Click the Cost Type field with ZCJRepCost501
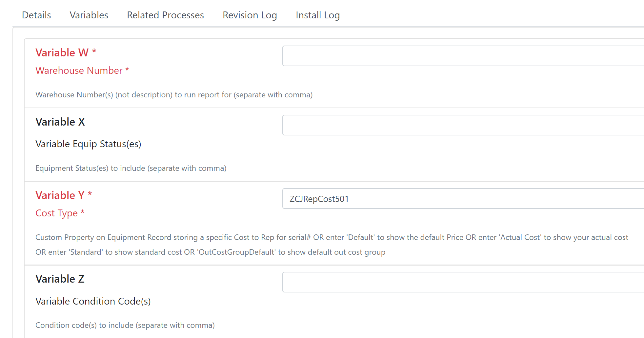Screen dimensions: 644x338 463,199
